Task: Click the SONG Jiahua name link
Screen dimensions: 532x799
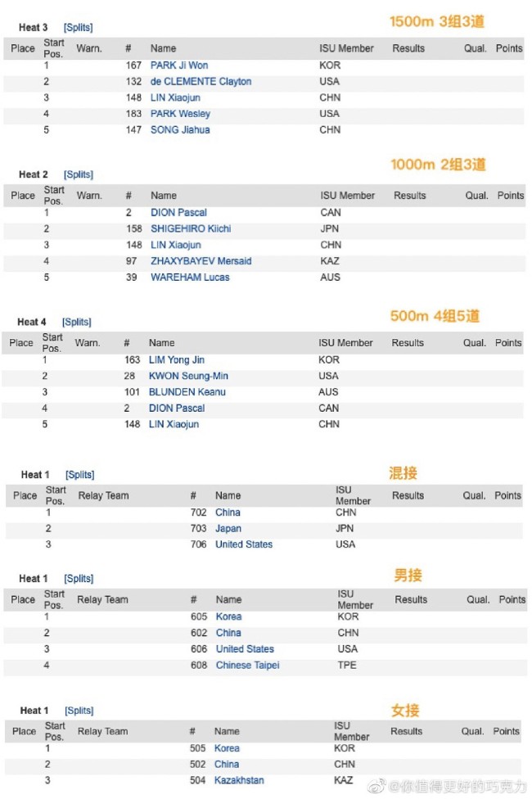Action: click(x=180, y=130)
